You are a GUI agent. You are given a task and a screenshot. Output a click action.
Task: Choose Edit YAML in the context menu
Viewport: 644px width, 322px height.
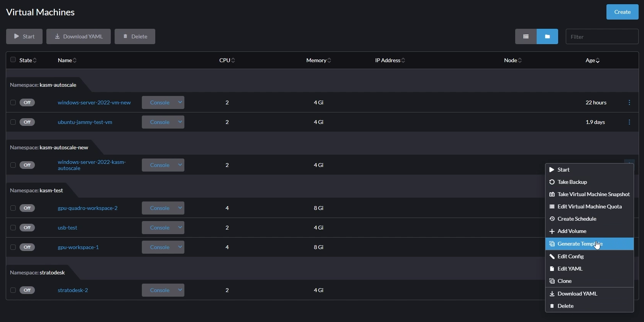[x=570, y=269]
